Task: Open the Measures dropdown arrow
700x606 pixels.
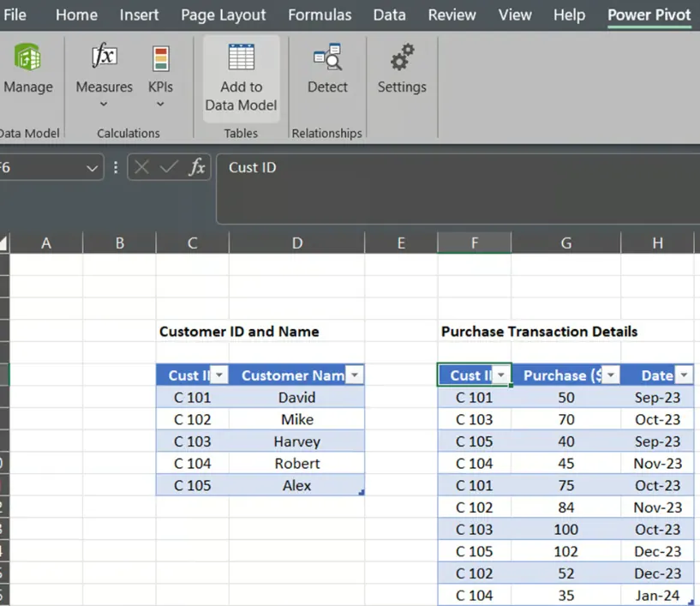Action: [103, 103]
